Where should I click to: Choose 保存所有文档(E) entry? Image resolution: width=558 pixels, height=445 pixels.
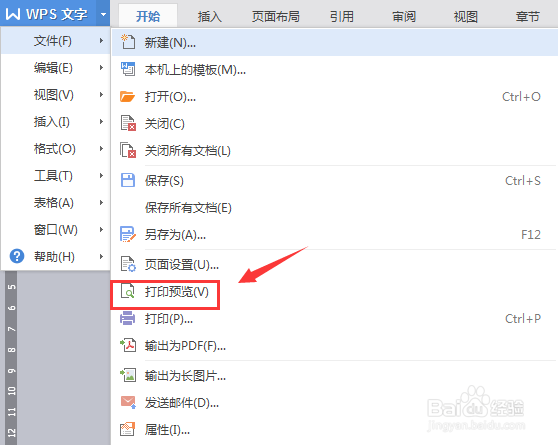(x=335, y=208)
